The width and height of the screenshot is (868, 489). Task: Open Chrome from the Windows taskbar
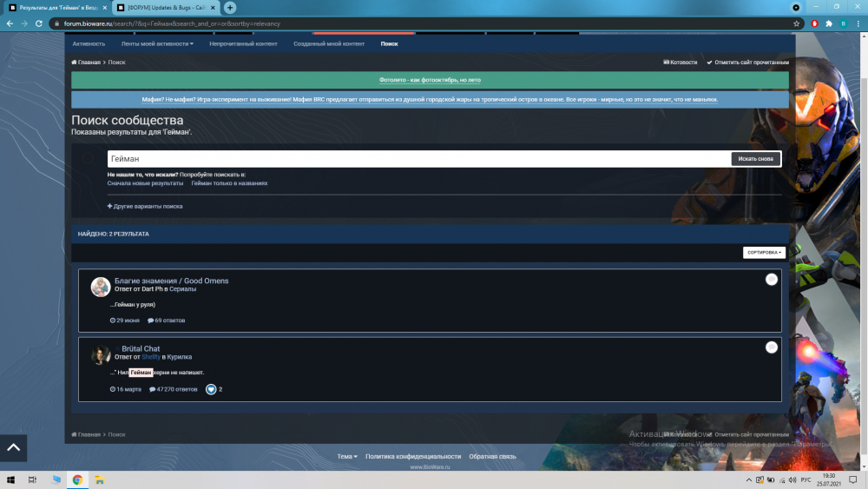77,479
